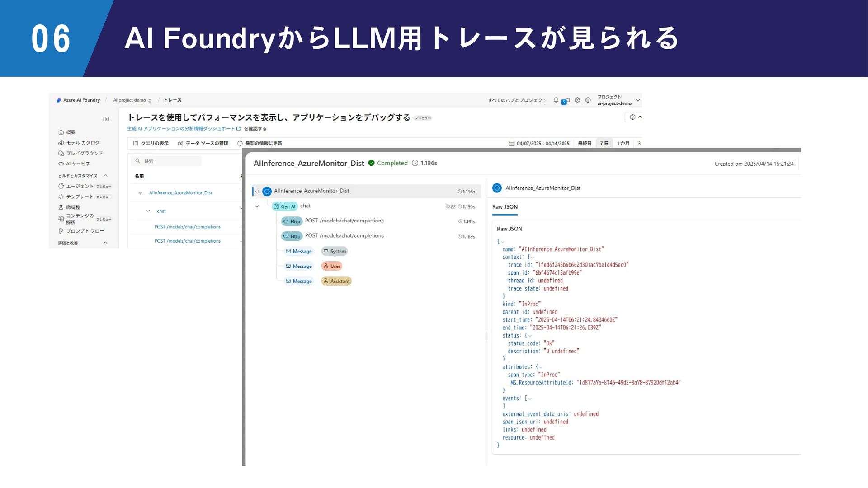Open the ai-project-demo project dropdown
868x488 pixels.
pyautogui.click(x=637, y=100)
